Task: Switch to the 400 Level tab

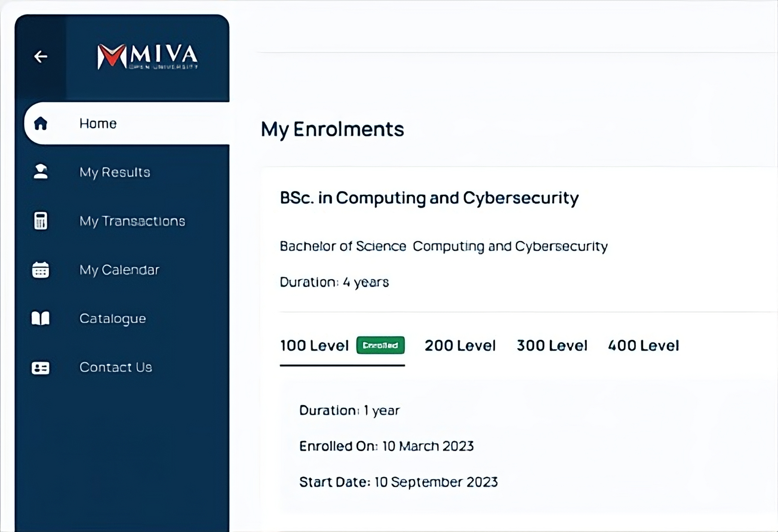Action: (x=643, y=346)
